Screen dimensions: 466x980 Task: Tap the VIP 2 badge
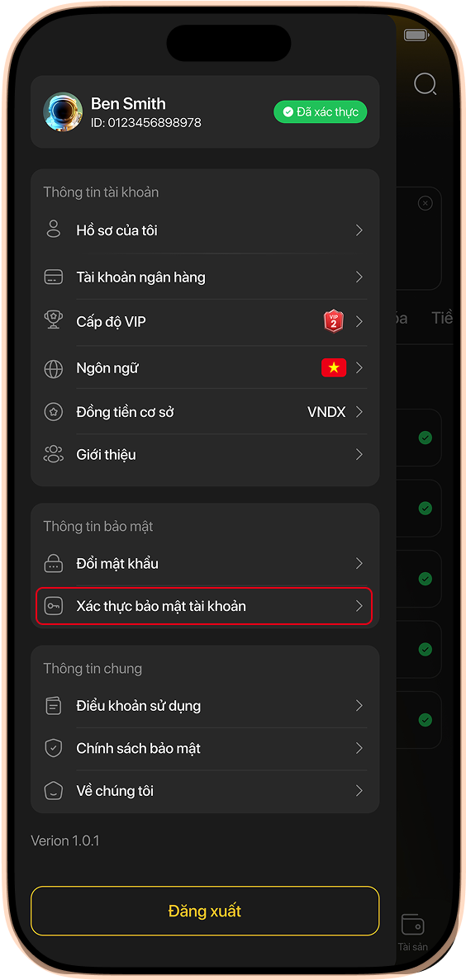click(334, 321)
